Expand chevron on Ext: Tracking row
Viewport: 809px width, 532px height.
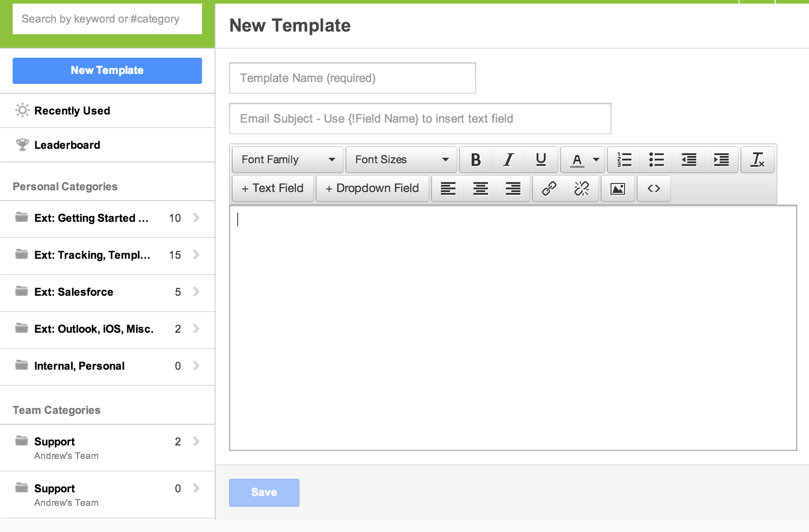[x=196, y=255]
